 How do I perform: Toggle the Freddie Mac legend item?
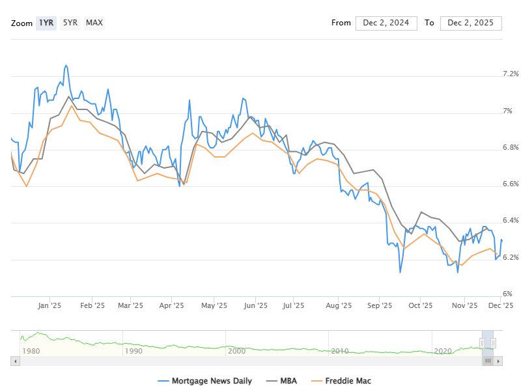(x=345, y=381)
